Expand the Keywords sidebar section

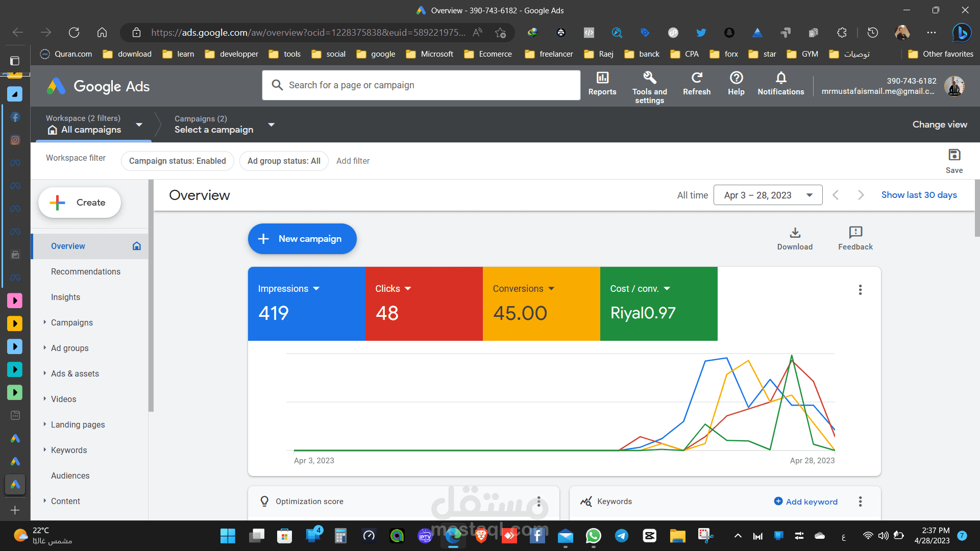pyautogui.click(x=45, y=449)
